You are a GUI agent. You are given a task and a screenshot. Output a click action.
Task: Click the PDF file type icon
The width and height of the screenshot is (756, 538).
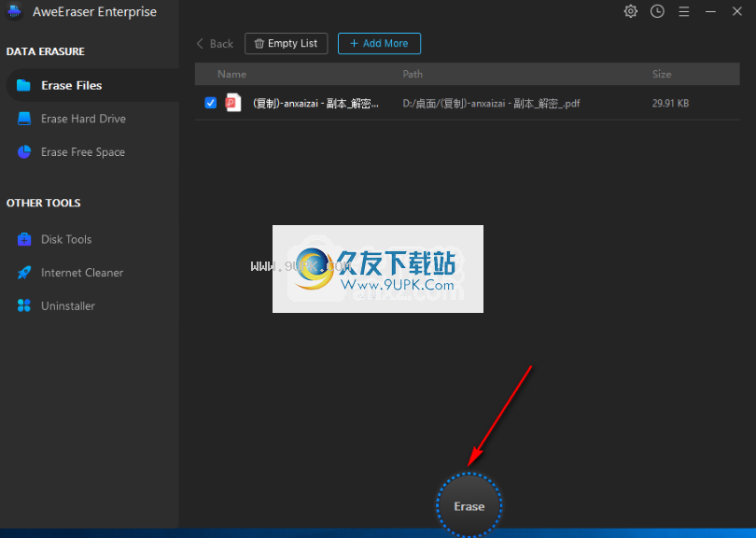point(233,103)
